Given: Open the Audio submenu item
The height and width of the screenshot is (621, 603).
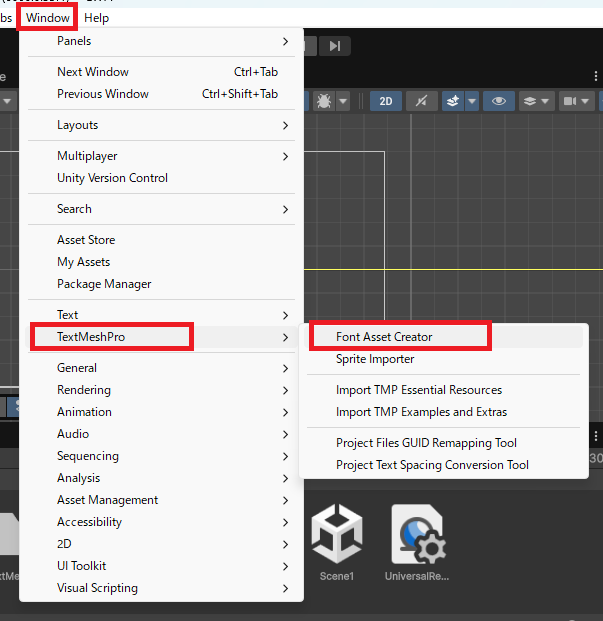Looking at the screenshot, I should 161,434.
